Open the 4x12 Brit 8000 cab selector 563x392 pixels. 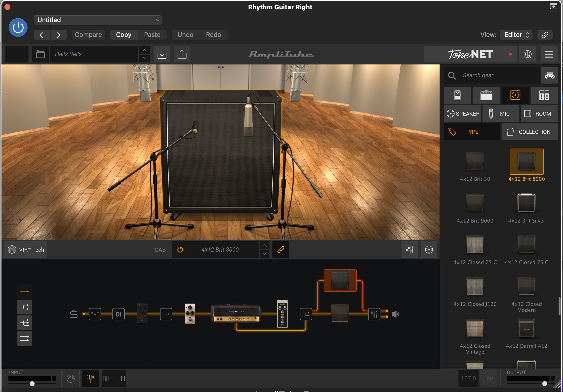pyautogui.click(x=220, y=250)
